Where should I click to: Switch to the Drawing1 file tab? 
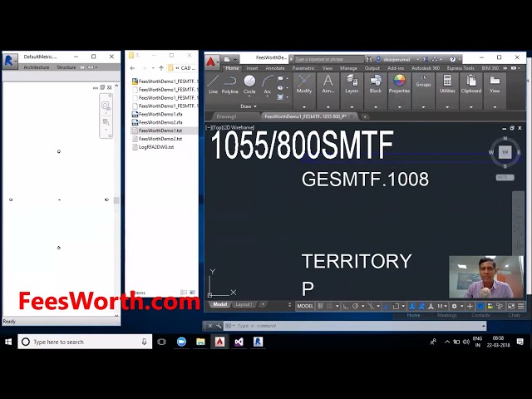point(226,116)
